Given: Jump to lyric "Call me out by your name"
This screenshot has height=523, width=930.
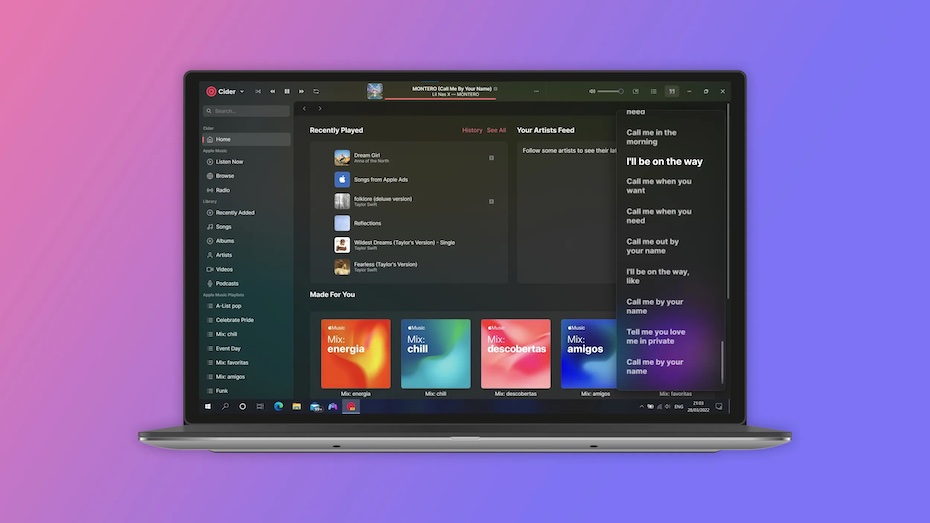Looking at the screenshot, I should (652, 246).
